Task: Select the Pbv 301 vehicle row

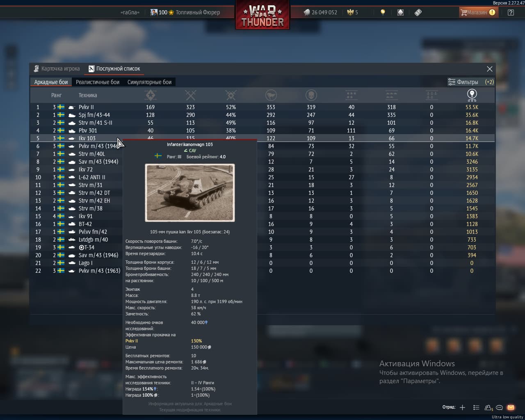Action: 262,130
